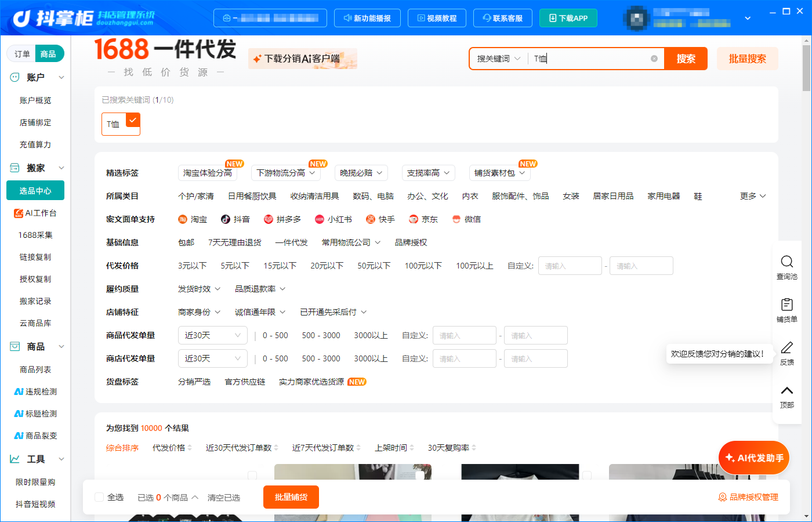Click the 批量搜索 button
This screenshot has width=812, height=522.
click(x=748, y=59)
